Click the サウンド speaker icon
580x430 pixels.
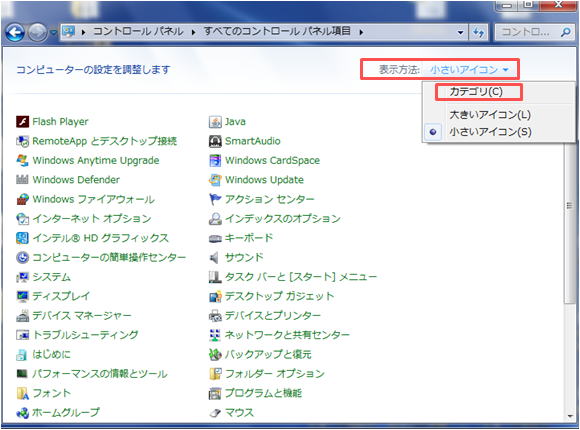[x=215, y=257]
